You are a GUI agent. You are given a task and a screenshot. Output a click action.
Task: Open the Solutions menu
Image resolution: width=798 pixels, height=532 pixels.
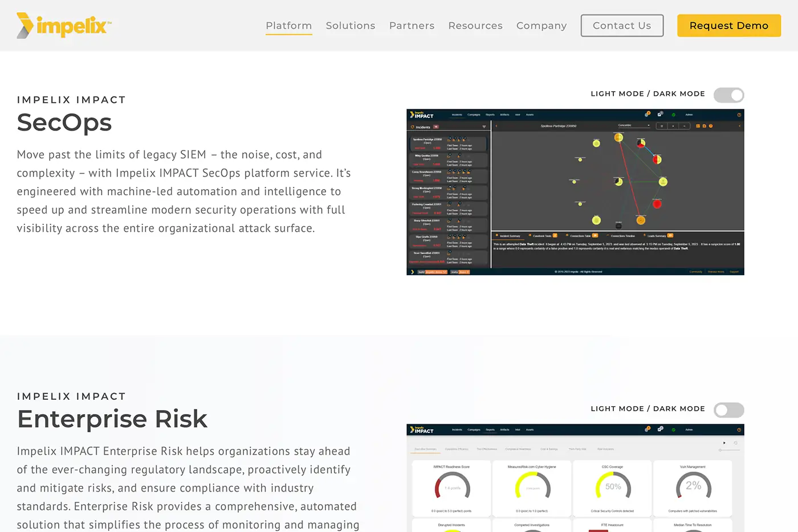[x=351, y=26]
